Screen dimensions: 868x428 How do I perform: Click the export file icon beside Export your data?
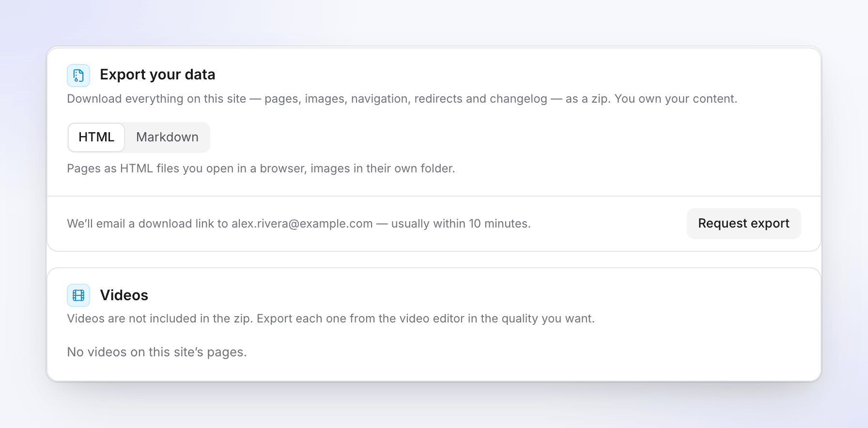(78, 76)
